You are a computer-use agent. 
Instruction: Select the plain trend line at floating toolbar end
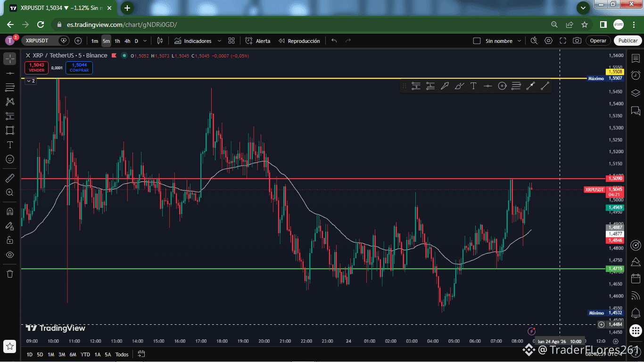545,86
